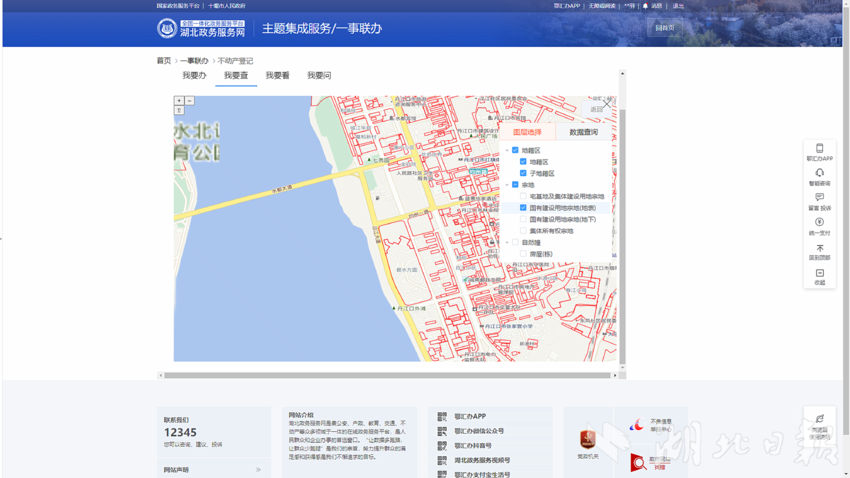Image resolution: width=850 pixels, height=478 pixels.
Task: Collapse the 地籍区 tree group arrow
Action: (x=507, y=150)
